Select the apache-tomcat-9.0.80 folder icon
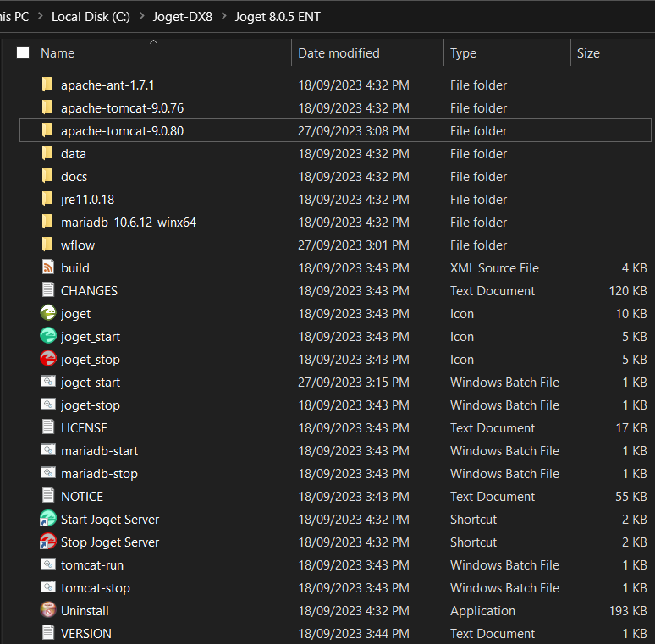Viewport: 655px width, 644px height. point(48,130)
